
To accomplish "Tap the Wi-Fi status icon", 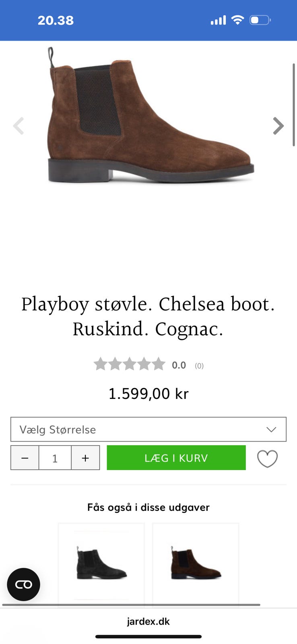I will point(238,20).
